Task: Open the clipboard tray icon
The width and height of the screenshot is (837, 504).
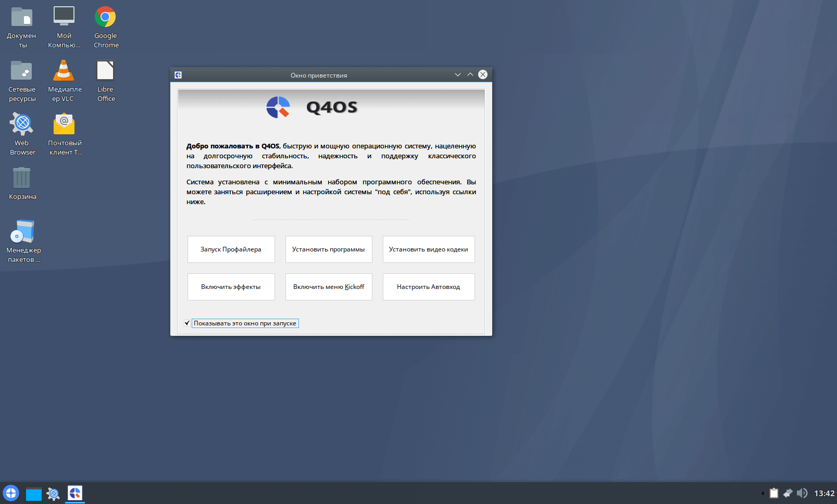Action: pos(774,493)
